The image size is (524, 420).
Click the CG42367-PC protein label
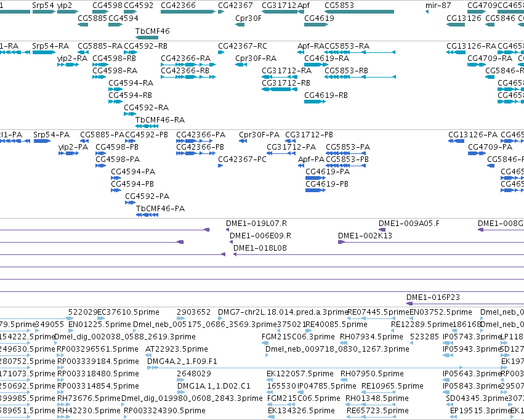click(242, 160)
